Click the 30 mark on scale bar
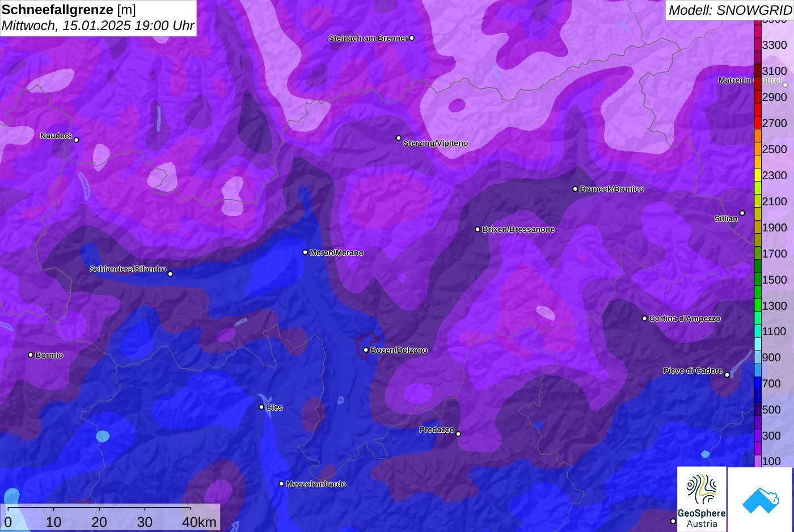Screen dimensions: 794x532 click(x=145, y=522)
